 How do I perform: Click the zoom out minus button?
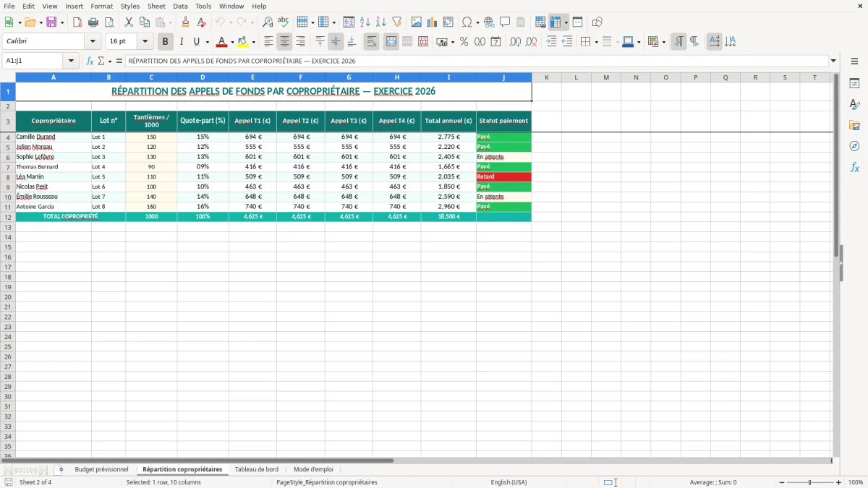pyautogui.click(x=782, y=482)
